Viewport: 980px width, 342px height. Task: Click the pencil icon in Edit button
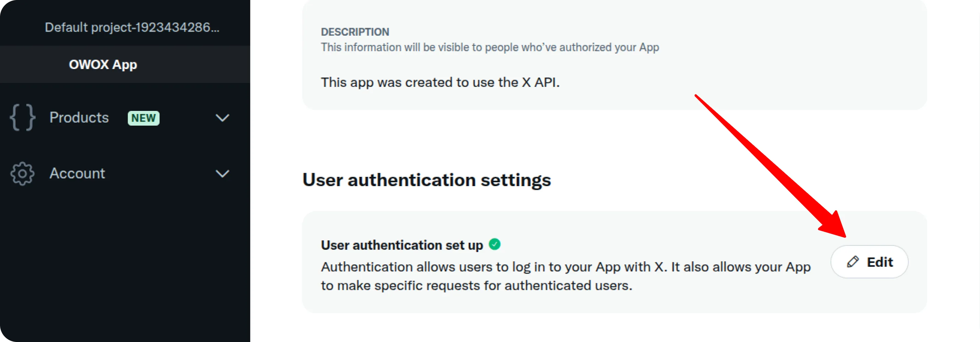852,262
